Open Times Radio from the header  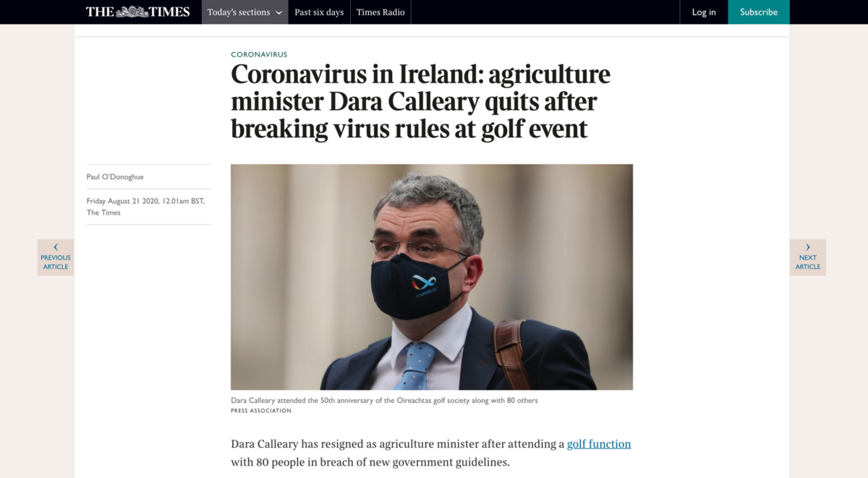pos(380,12)
